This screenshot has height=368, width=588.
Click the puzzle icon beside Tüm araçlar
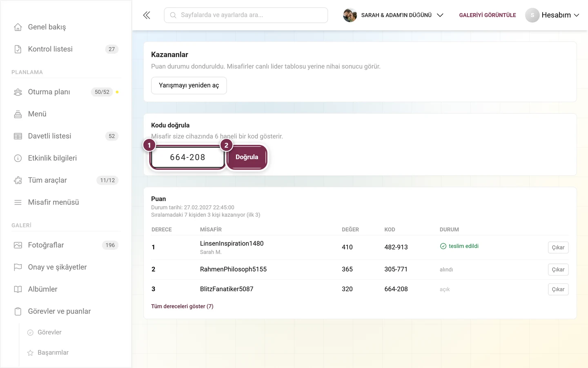[18, 180]
